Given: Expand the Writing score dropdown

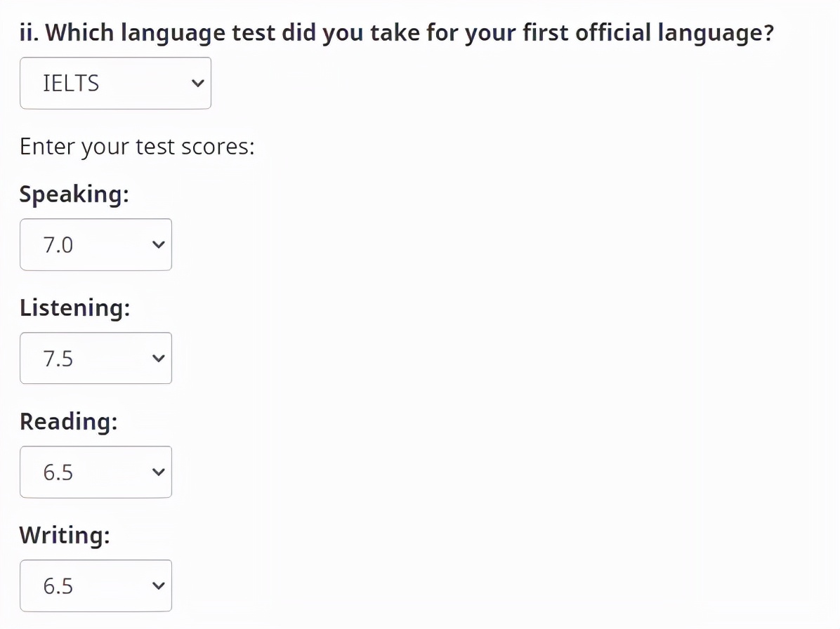Looking at the screenshot, I should point(96,585).
